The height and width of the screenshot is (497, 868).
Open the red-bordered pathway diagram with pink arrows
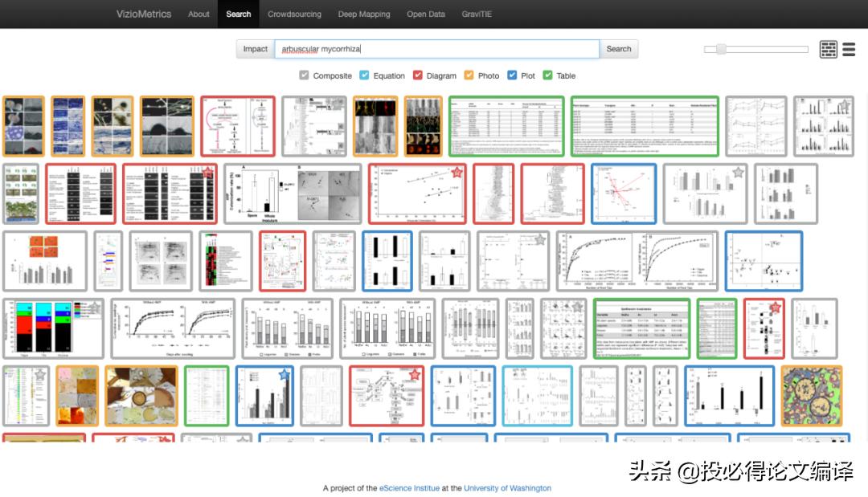tap(238, 126)
